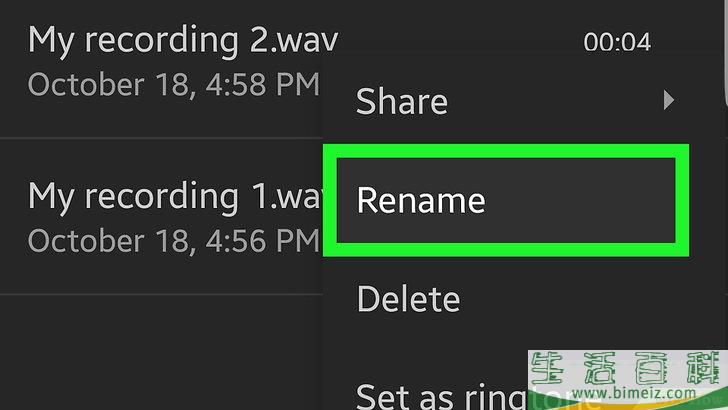
Task: Select the Delete menu option
Action: pyautogui.click(x=408, y=299)
